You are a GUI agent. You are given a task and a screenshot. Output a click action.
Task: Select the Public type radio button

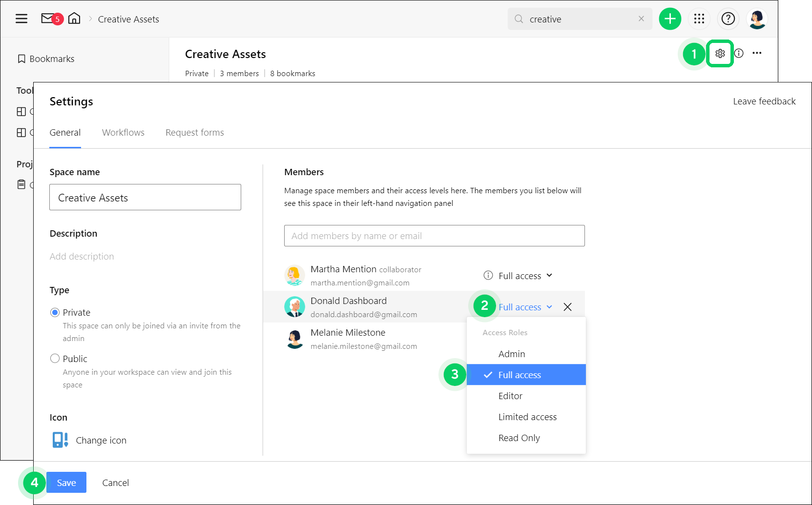click(55, 359)
